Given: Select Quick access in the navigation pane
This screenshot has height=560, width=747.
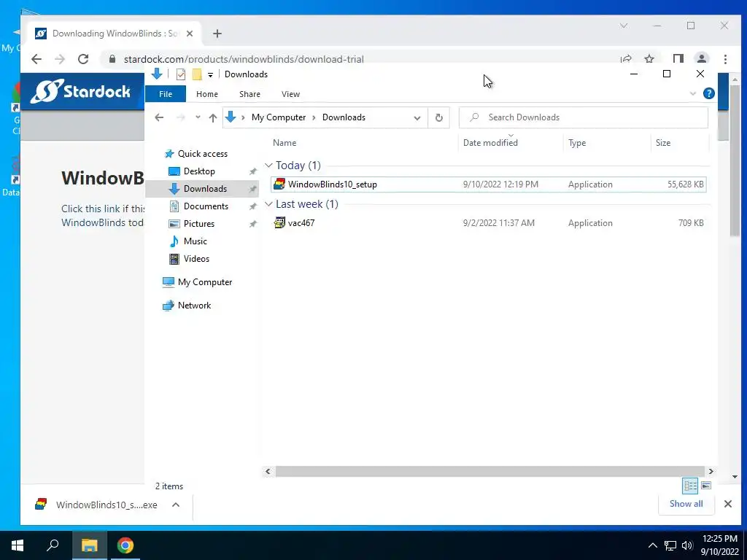Looking at the screenshot, I should 203,154.
